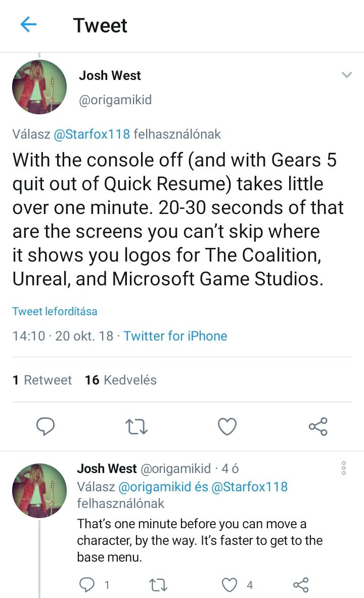This screenshot has height=598, width=364.
Task: Reply to the main tweet
Action: pos(45,426)
